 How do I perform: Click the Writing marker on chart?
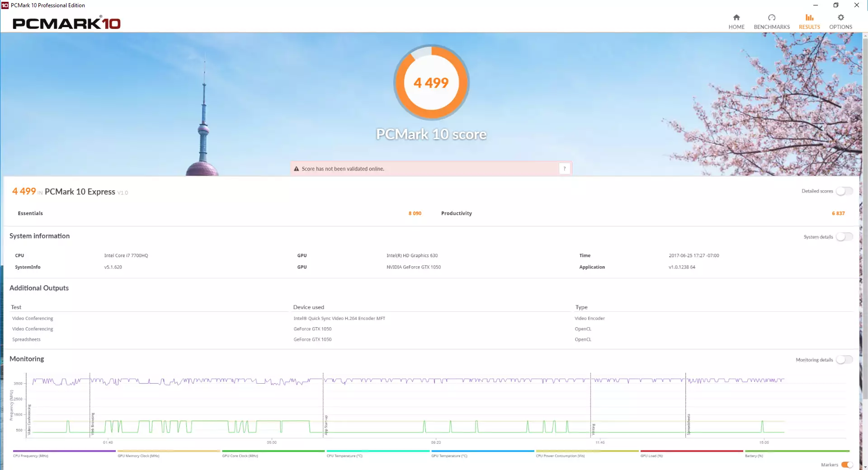pos(594,429)
